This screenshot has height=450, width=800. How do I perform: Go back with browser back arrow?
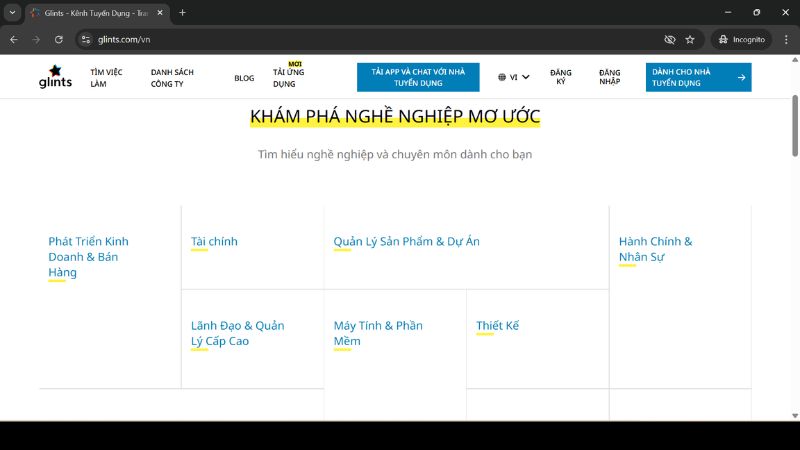[x=14, y=39]
